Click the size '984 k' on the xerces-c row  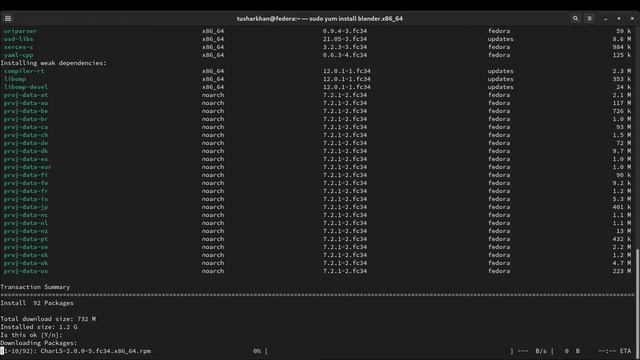[x=622, y=47]
